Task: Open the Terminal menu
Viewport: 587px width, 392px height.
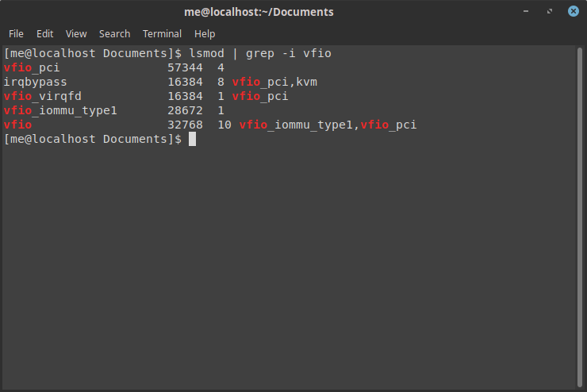Action: coord(162,34)
